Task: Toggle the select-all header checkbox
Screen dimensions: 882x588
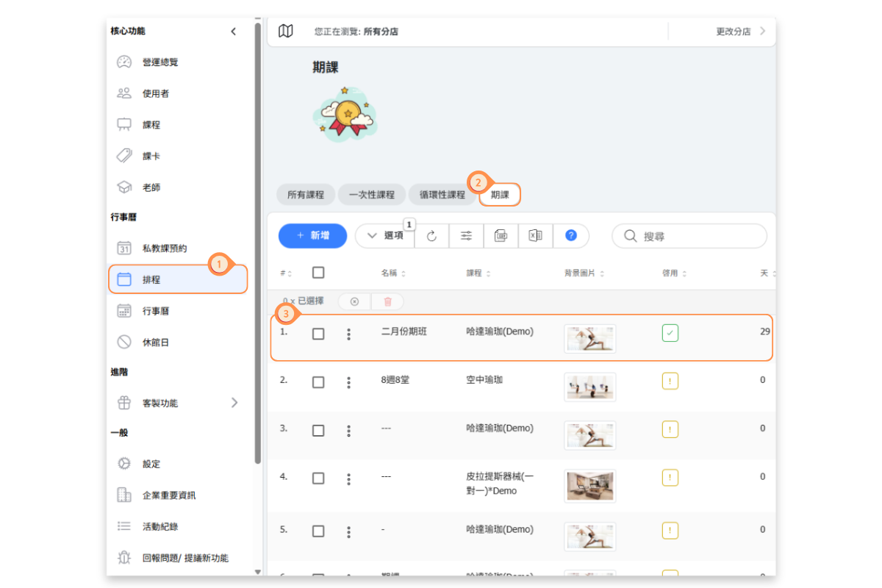Action: [318, 273]
